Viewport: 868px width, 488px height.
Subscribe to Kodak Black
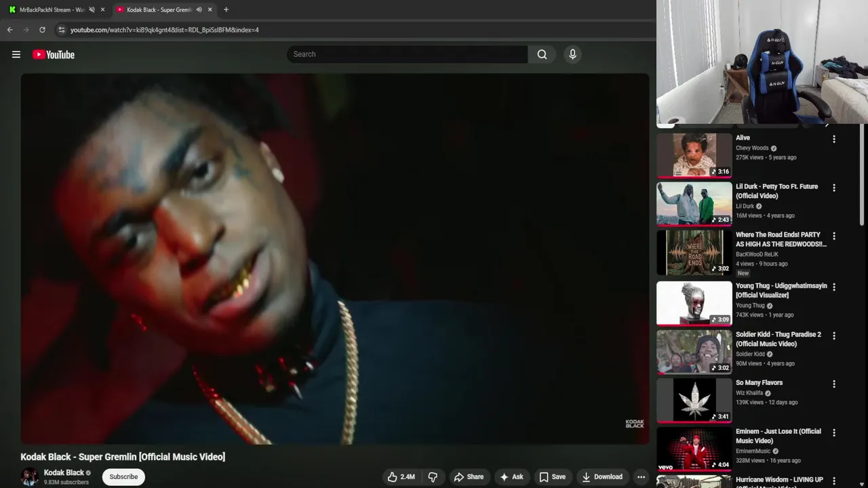point(123,476)
